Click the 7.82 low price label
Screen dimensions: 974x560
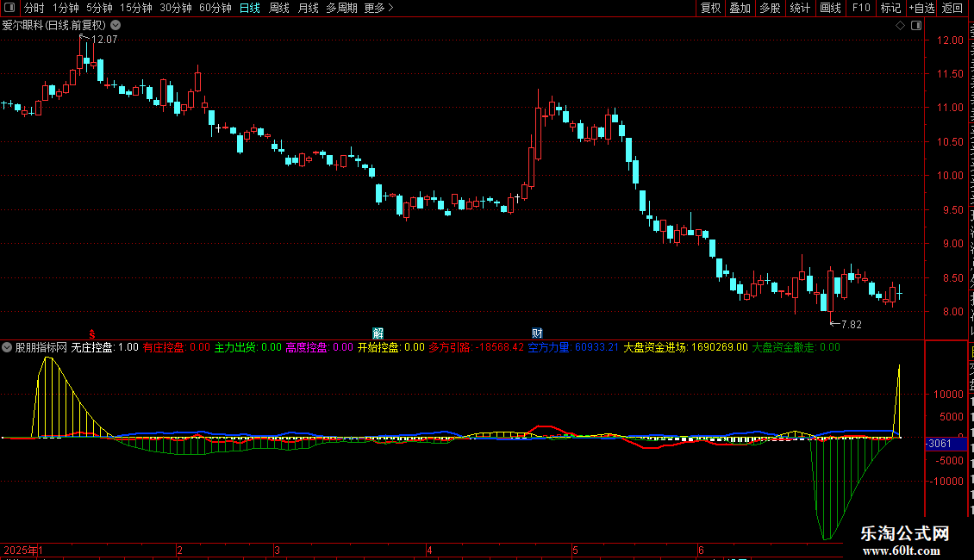[x=851, y=325]
